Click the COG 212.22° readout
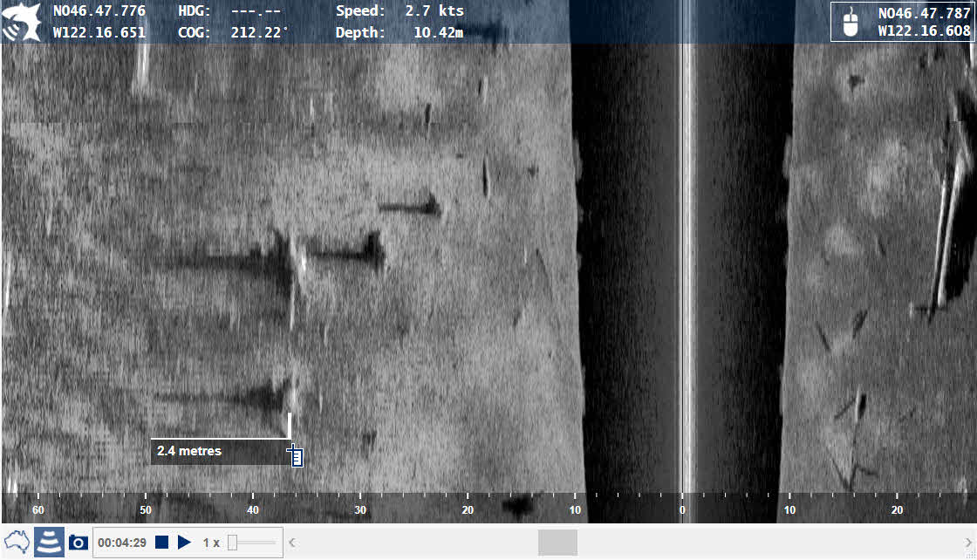The width and height of the screenshot is (977, 560). 234,33
